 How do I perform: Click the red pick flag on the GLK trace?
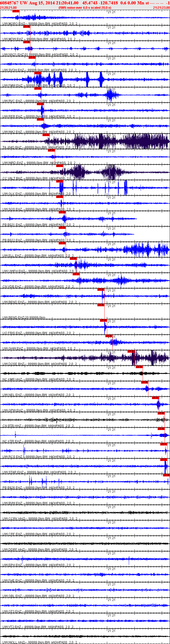point(59,181)
